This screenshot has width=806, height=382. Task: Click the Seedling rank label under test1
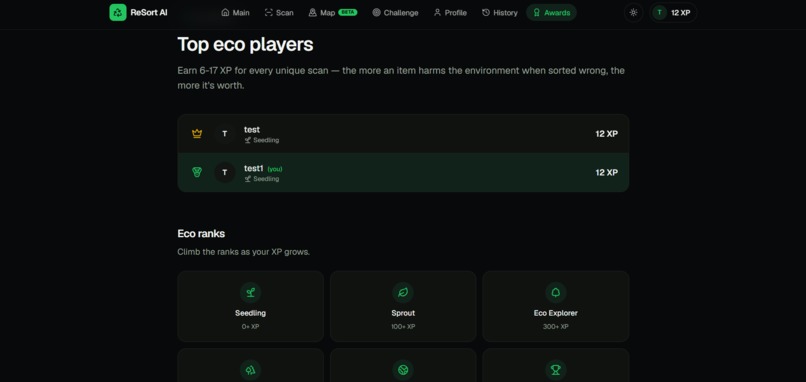coord(262,179)
